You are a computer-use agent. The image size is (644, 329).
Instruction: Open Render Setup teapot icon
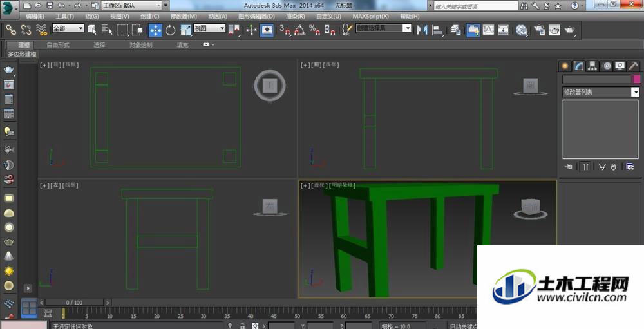pyautogui.click(x=539, y=30)
